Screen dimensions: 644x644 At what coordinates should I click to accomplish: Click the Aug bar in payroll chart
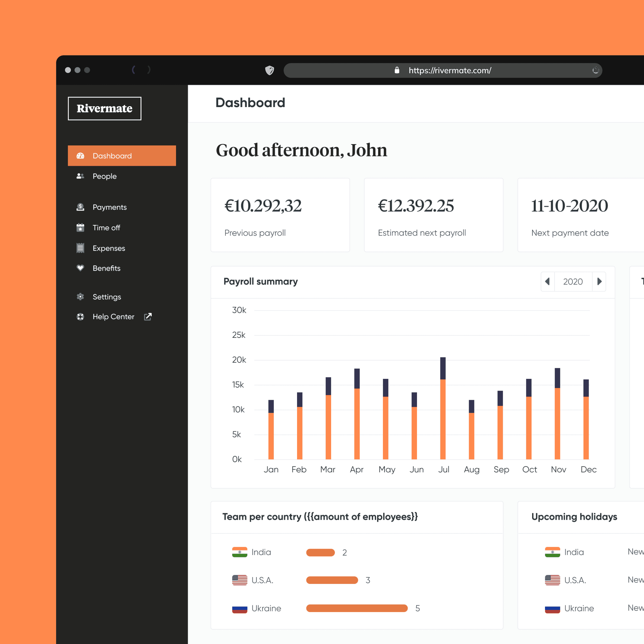(x=471, y=430)
